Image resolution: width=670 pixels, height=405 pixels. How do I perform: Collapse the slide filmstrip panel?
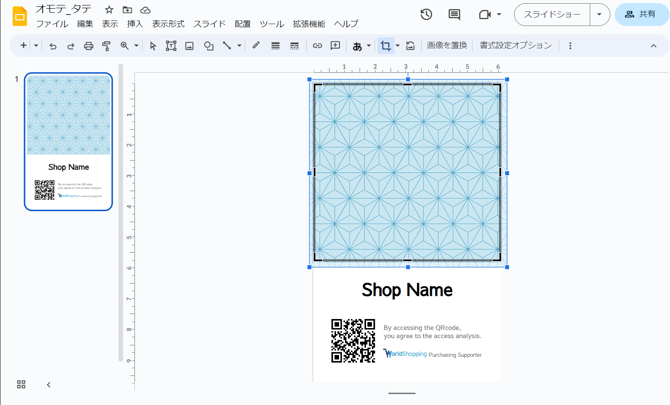coord(48,384)
